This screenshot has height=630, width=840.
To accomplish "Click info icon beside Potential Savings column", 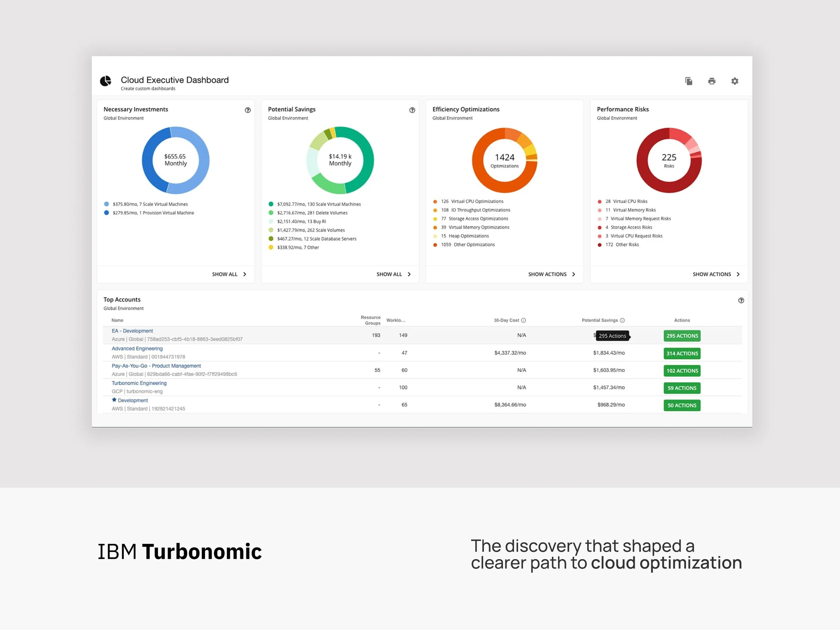I will (622, 320).
